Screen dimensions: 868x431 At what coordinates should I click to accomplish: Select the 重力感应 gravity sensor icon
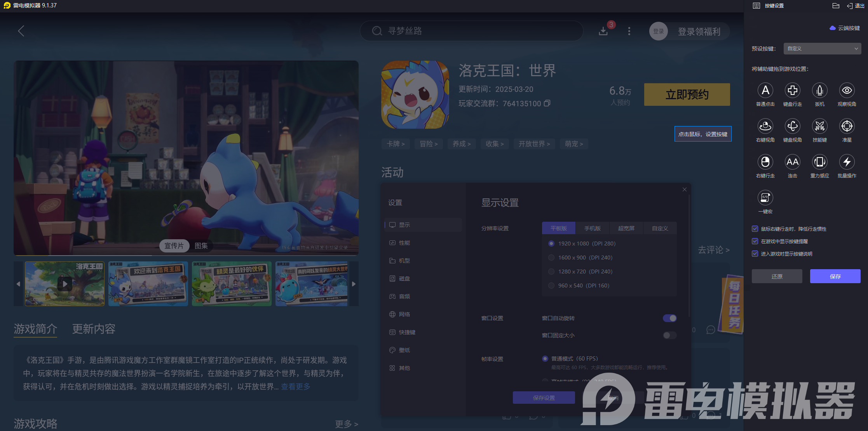click(819, 162)
